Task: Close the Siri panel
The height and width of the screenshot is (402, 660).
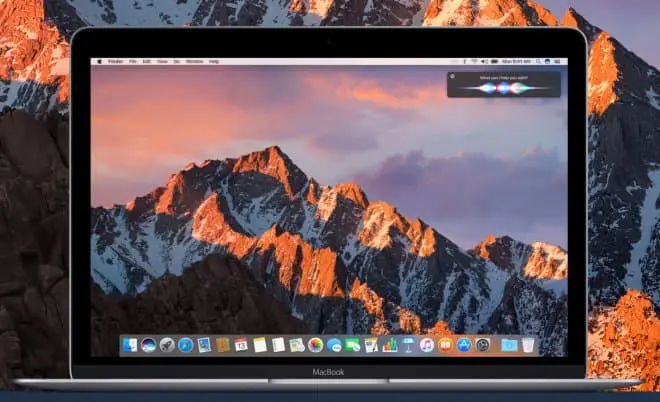Action: point(452,77)
